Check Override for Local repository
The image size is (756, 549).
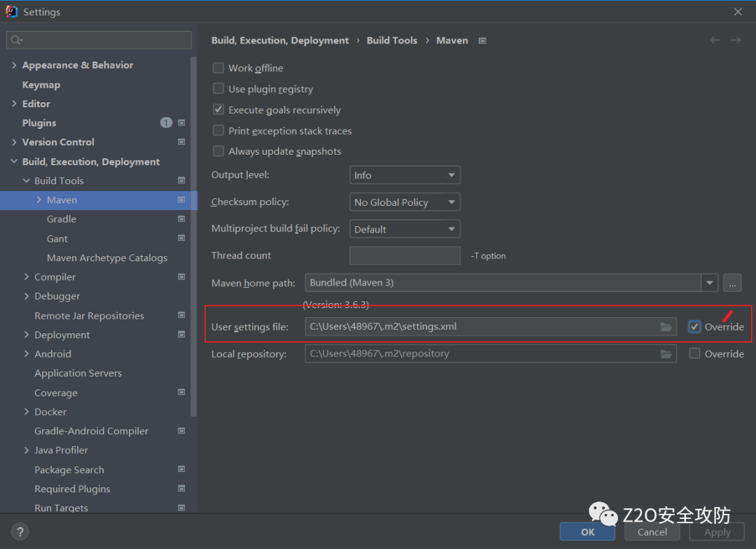pos(694,354)
